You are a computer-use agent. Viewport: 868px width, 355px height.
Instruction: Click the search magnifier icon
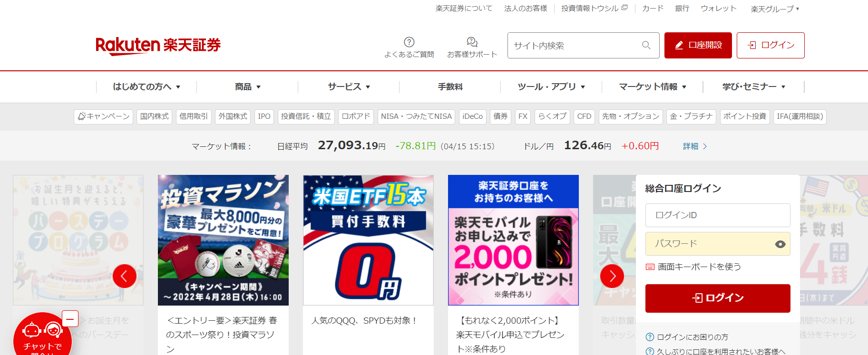coord(646,45)
